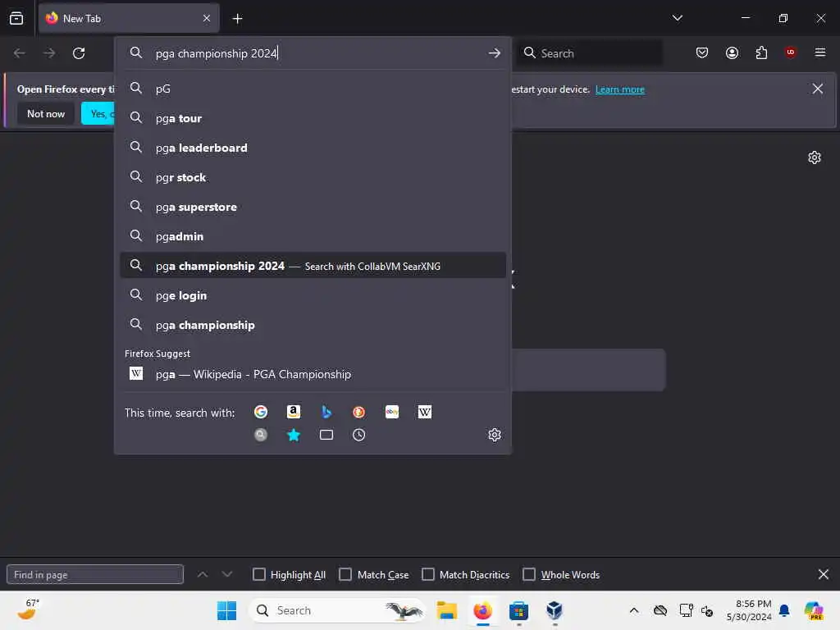
Task: Go back to the previous page
Action: [x=20, y=53]
